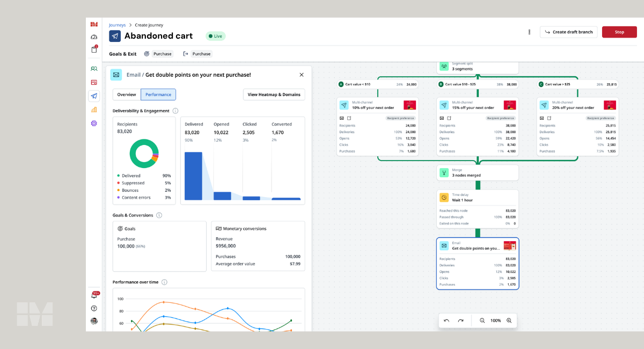Click the help question mark icon
This screenshot has height=349, width=644.
click(x=94, y=308)
